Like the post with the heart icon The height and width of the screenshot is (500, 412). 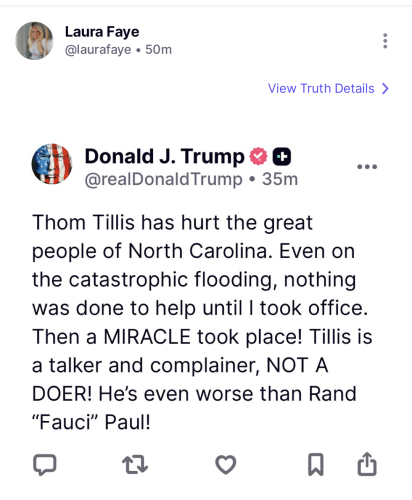[x=226, y=464]
